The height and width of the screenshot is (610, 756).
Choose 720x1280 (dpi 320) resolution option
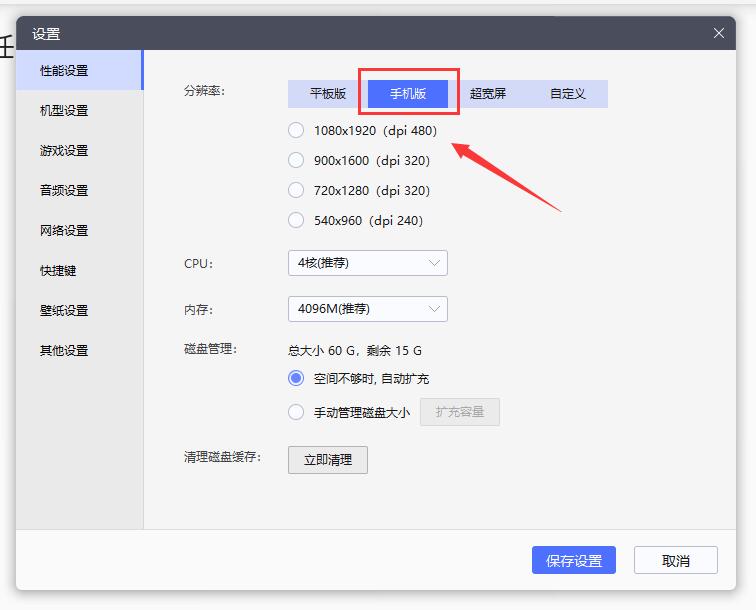(x=296, y=190)
